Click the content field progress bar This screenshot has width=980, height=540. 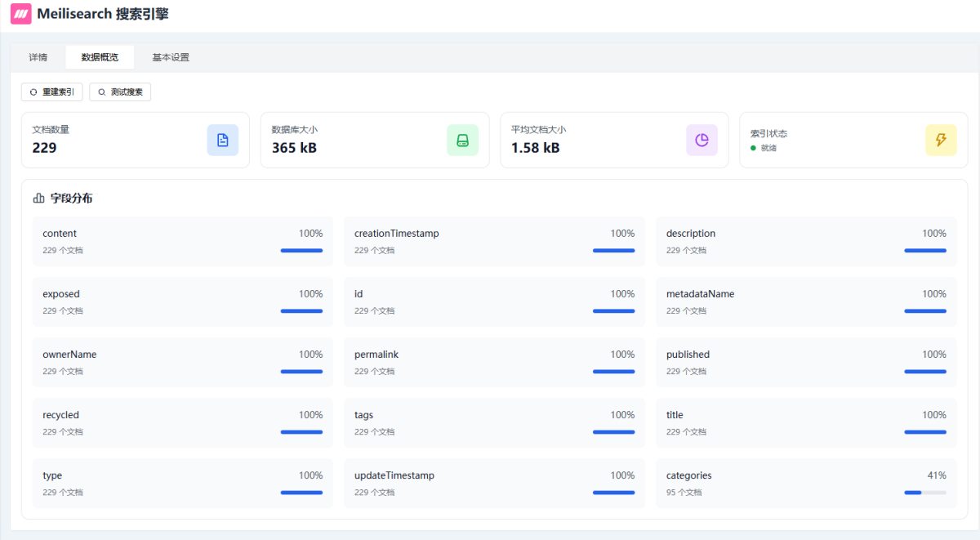[x=301, y=251]
